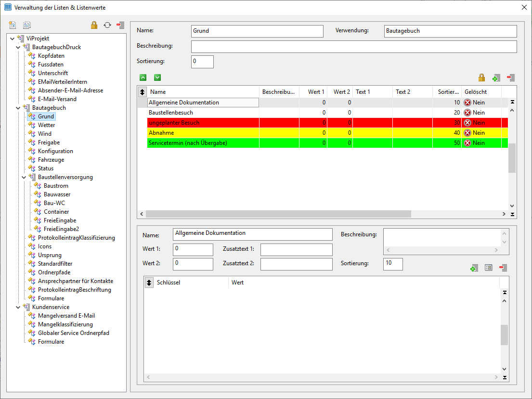Click the Zusatztext 1 input field
The width and height of the screenshot is (532, 399).
(x=297, y=250)
